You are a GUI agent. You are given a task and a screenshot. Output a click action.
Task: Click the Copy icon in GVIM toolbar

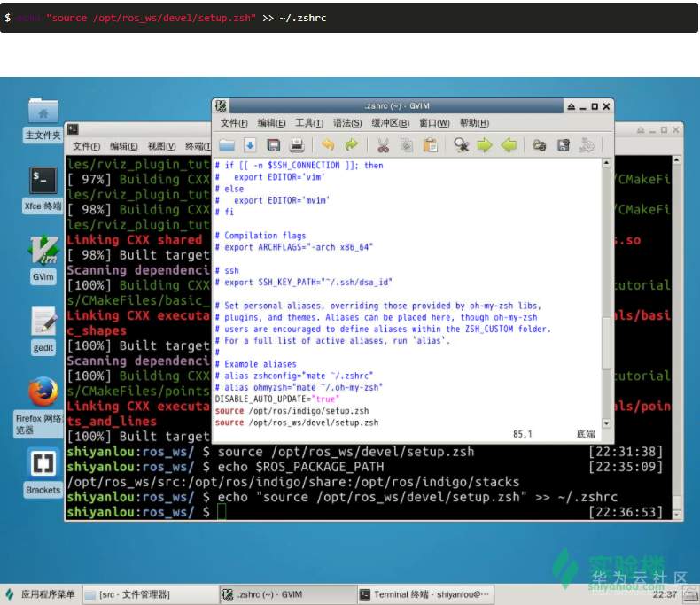(406, 145)
